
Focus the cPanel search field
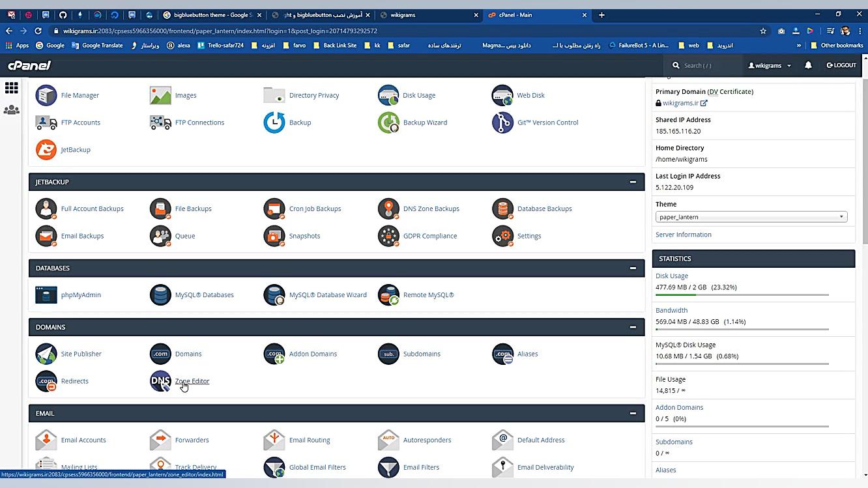[x=707, y=65]
